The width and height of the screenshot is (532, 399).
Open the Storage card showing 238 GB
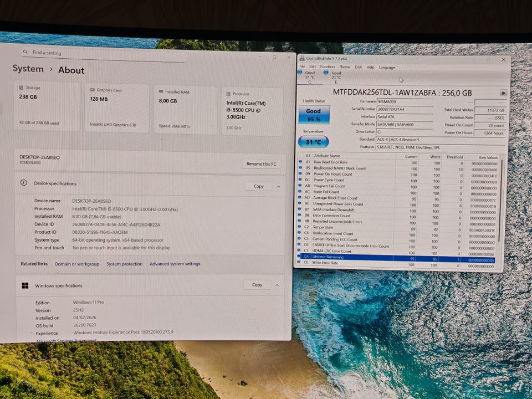coord(47,106)
